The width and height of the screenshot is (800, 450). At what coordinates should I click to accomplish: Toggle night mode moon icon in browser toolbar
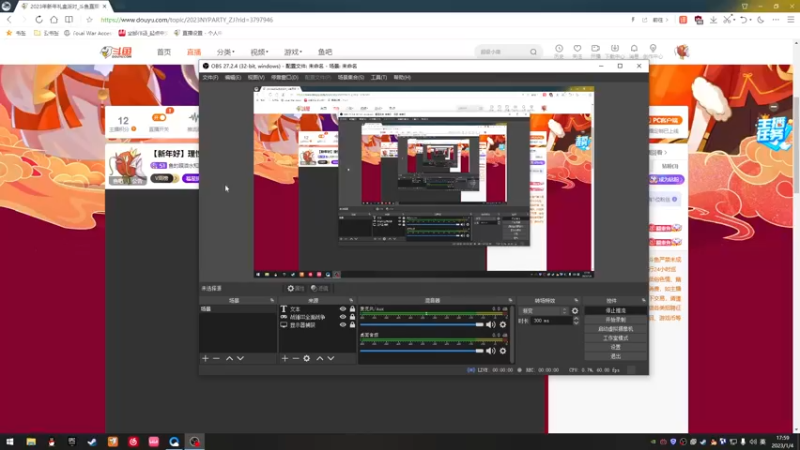point(761,20)
